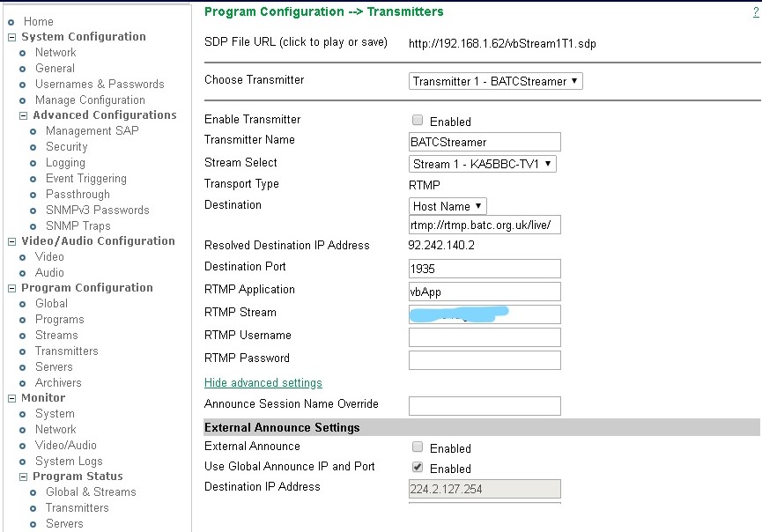Open the help question mark icon
The image size is (762, 532).
[x=756, y=12]
